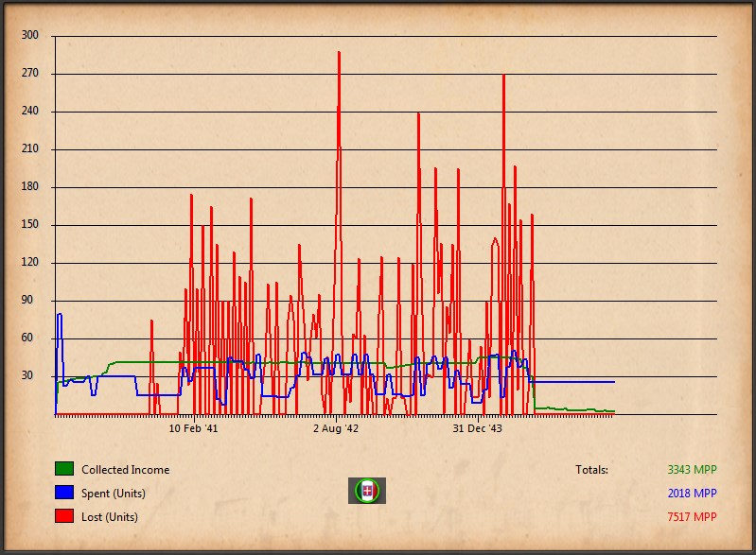The image size is (756, 555).
Task: Click the 120 axis value
Action: pyautogui.click(x=30, y=262)
